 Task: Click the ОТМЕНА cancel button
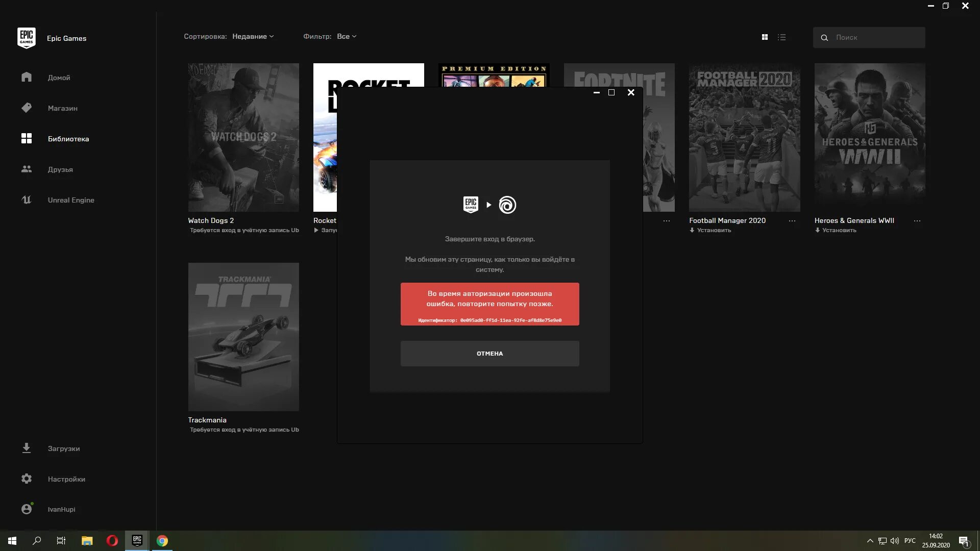pos(489,354)
